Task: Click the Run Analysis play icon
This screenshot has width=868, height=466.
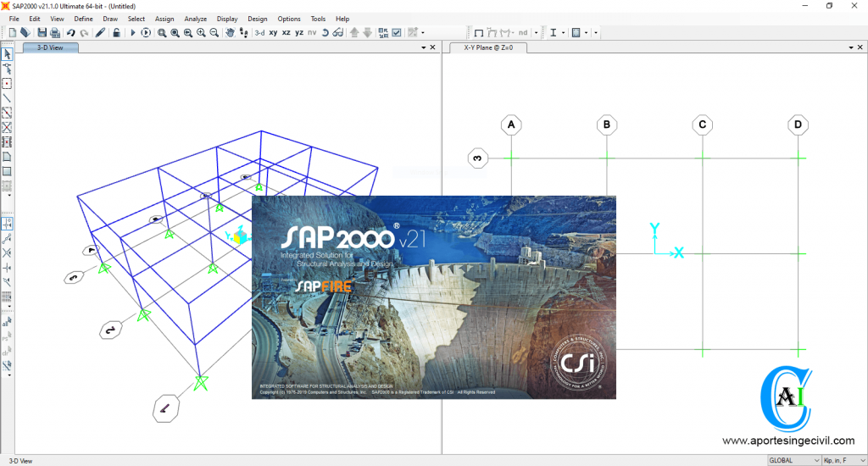Action: 132,33
